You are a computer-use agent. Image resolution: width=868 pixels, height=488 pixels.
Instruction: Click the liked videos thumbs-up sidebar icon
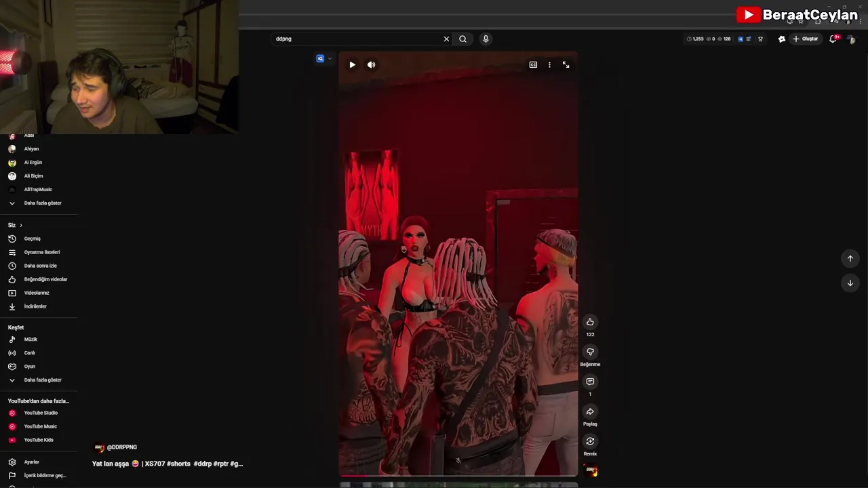click(x=12, y=279)
